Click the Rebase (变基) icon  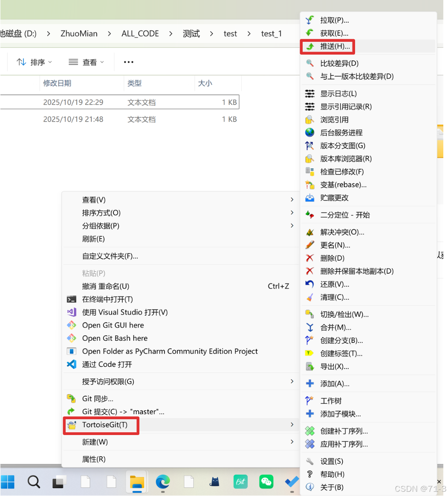[309, 185]
